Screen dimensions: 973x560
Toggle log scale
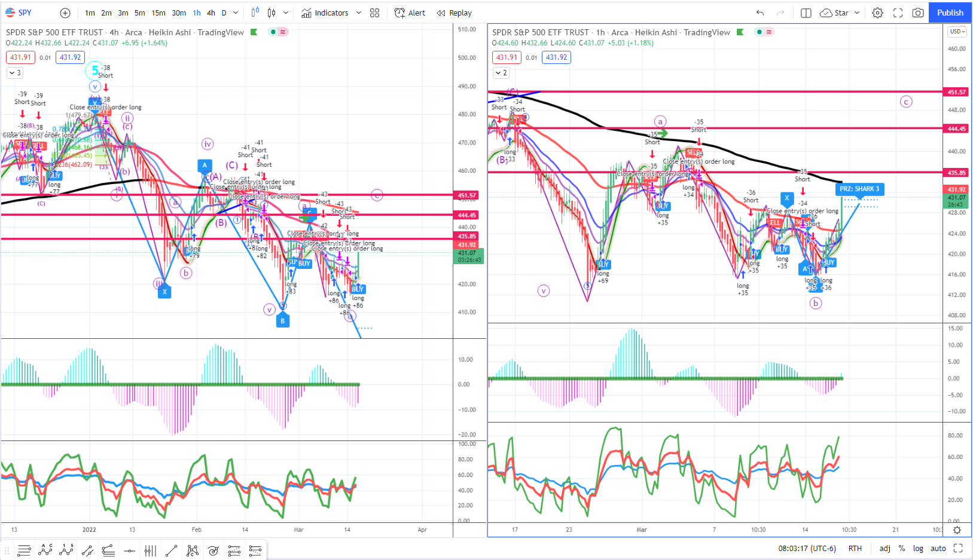coord(918,548)
